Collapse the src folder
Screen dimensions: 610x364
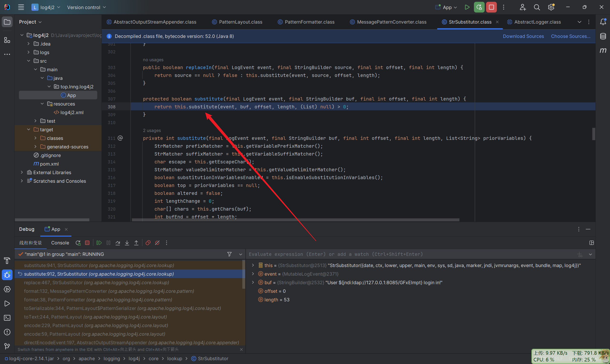click(x=28, y=61)
